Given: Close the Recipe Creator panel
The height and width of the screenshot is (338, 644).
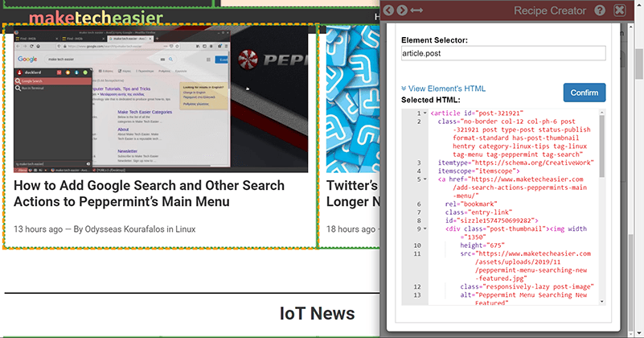Looking at the screenshot, I should (x=619, y=10).
